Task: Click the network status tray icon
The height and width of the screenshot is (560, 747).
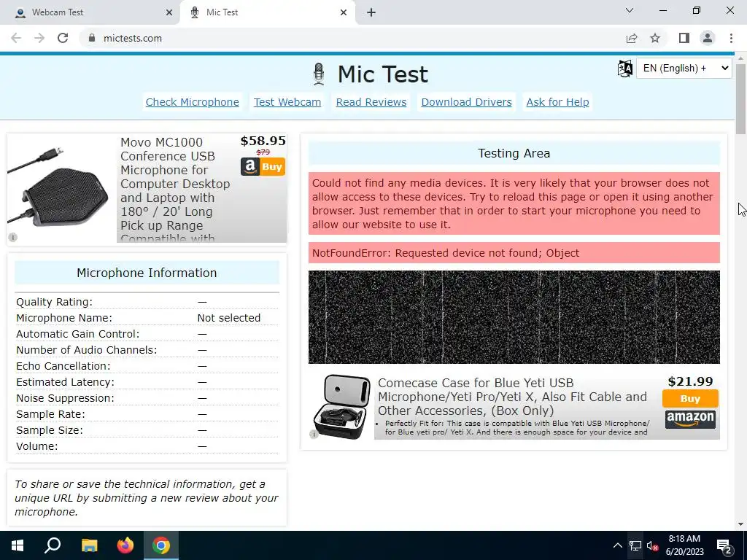Action: pos(635,545)
